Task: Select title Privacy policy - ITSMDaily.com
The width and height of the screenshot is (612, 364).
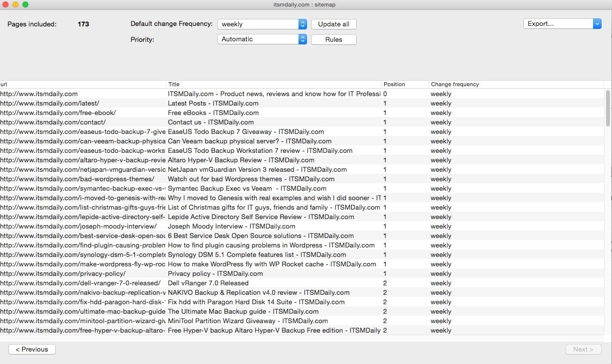Action: point(215,273)
